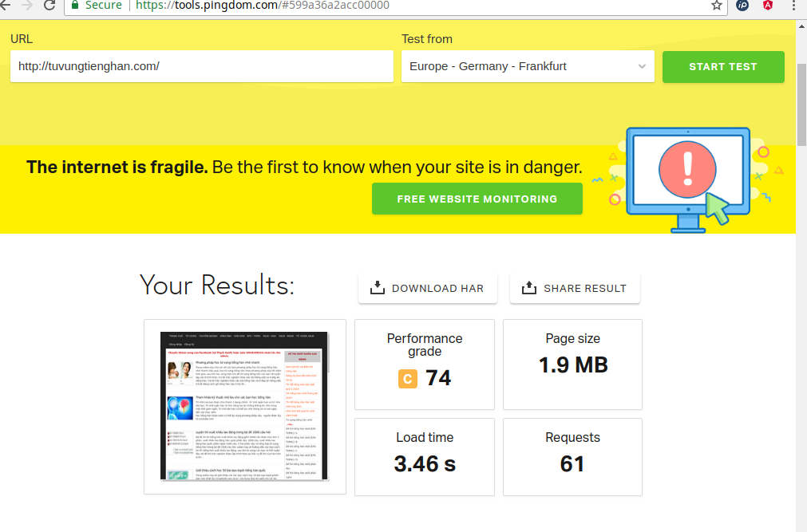Open the Chrome three-dot menu
Viewport: 807px width, 532px height.
click(794, 5)
